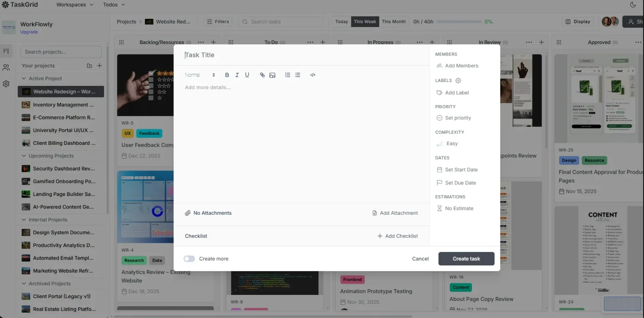
Task: Collapse the Archived Projects section
Action: (46, 284)
